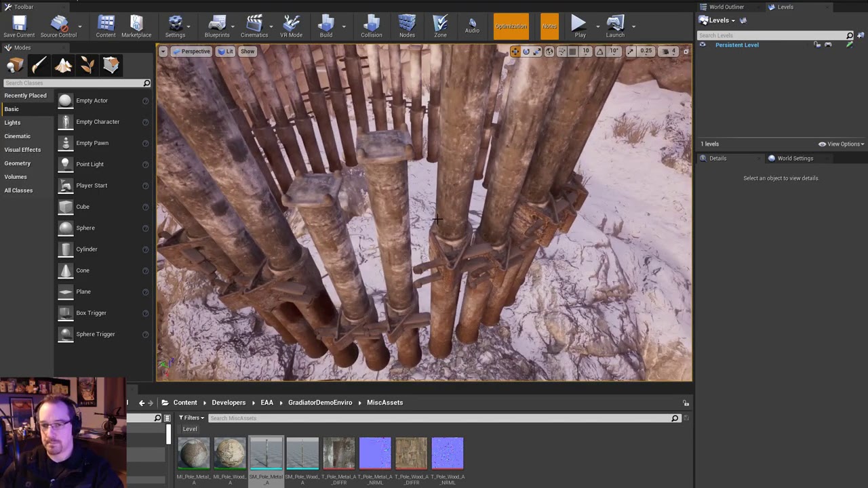868x488 pixels.
Task: Toggle Persistent Level visibility eye
Action: click(703, 45)
